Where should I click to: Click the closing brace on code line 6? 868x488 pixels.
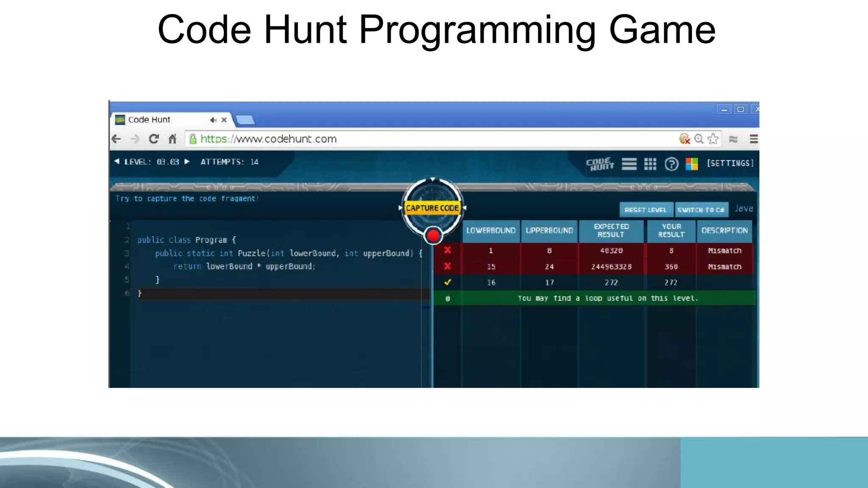click(x=139, y=293)
